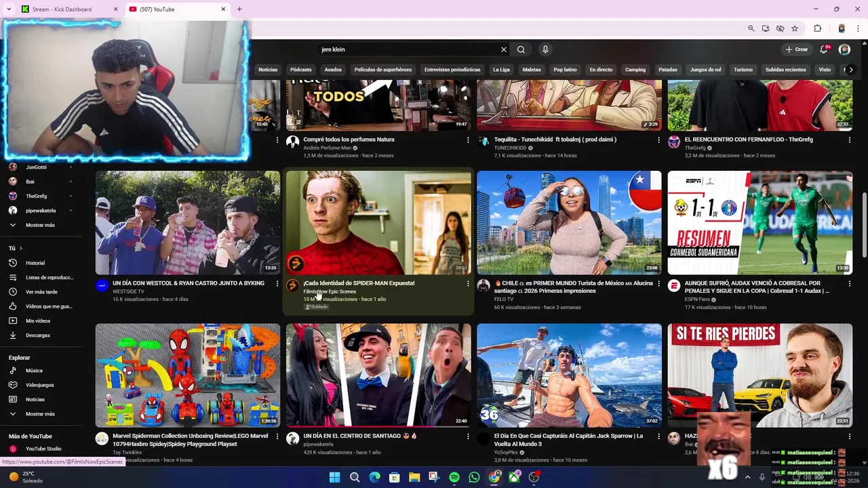Open the Spider-Man Expuesta video thumbnail

click(378, 222)
